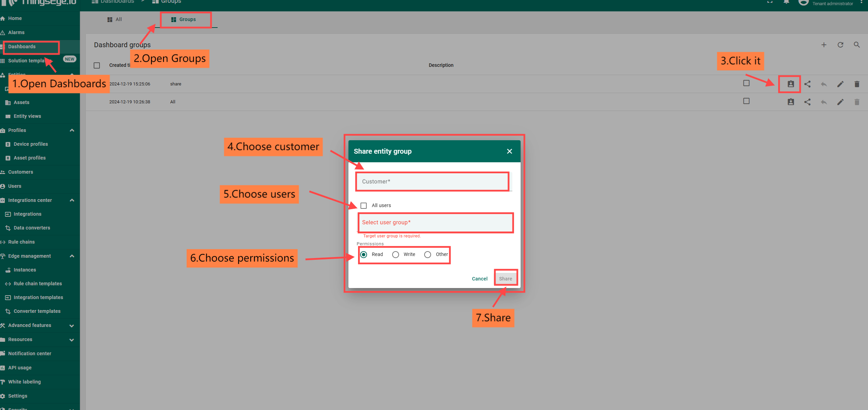Click make-public share icon in 'All' row

(807, 102)
